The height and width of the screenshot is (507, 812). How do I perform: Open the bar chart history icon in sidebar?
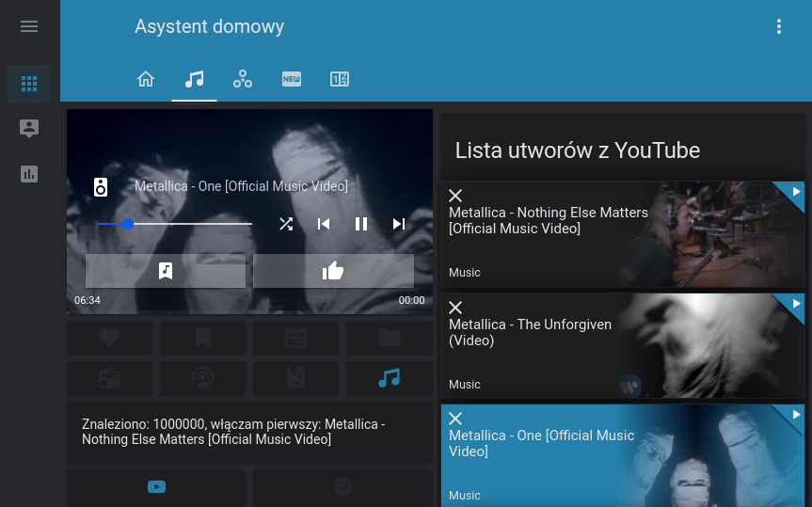coord(29,174)
